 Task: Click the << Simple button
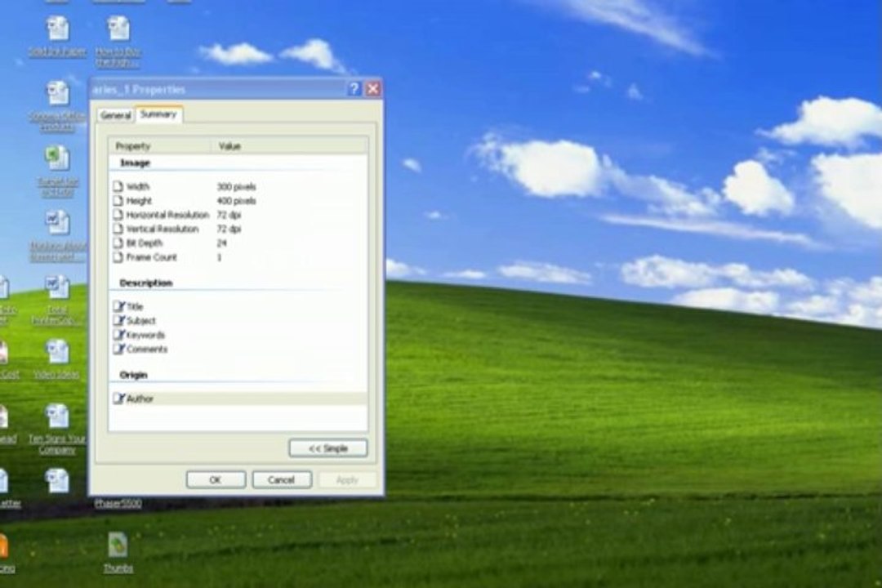(328, 448)
